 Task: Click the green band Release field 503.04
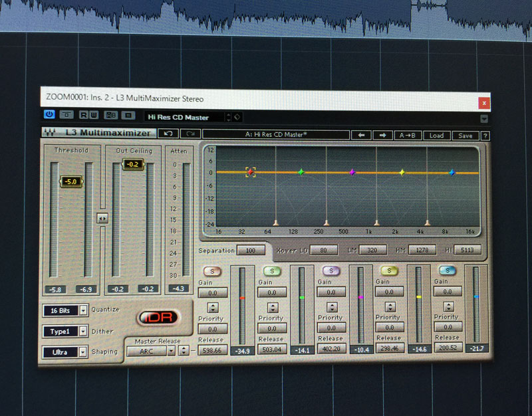pyautogui.click(x=272, y=349)
